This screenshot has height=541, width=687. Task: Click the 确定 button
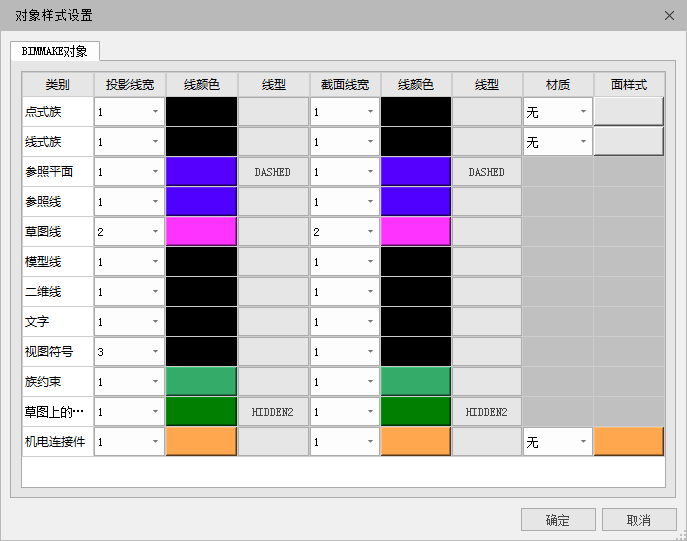pyautogui.click(x=558, y=520)
